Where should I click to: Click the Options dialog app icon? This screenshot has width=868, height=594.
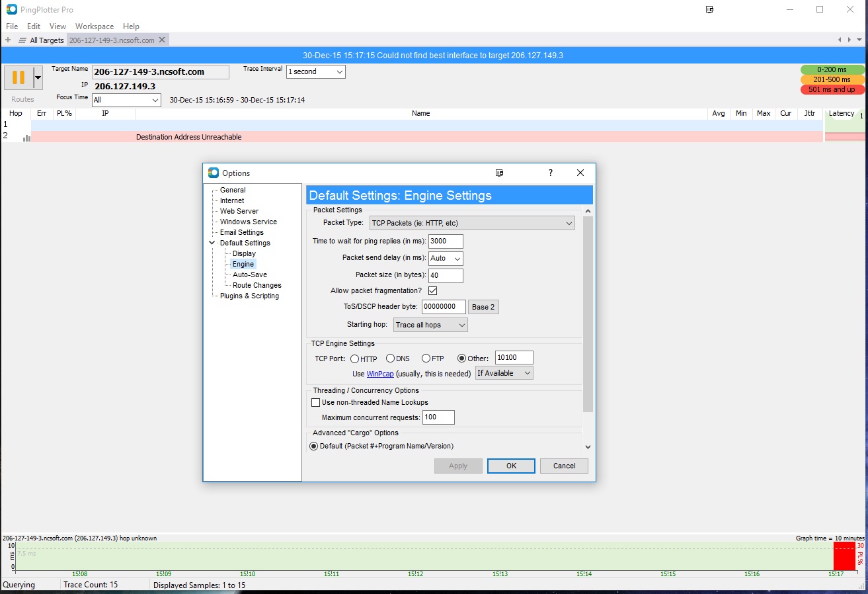point(213,173)
